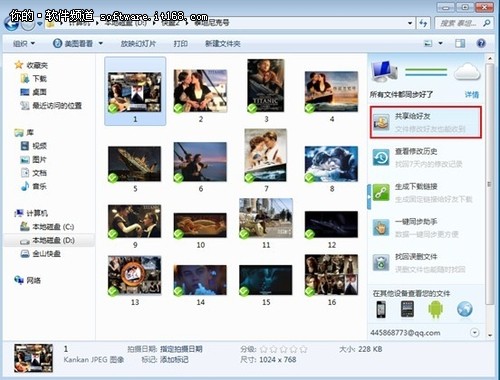Screen dimensions: 500x380
Task: Set rating with the first star
Action: pyautogui.click(x=264, y=349)
